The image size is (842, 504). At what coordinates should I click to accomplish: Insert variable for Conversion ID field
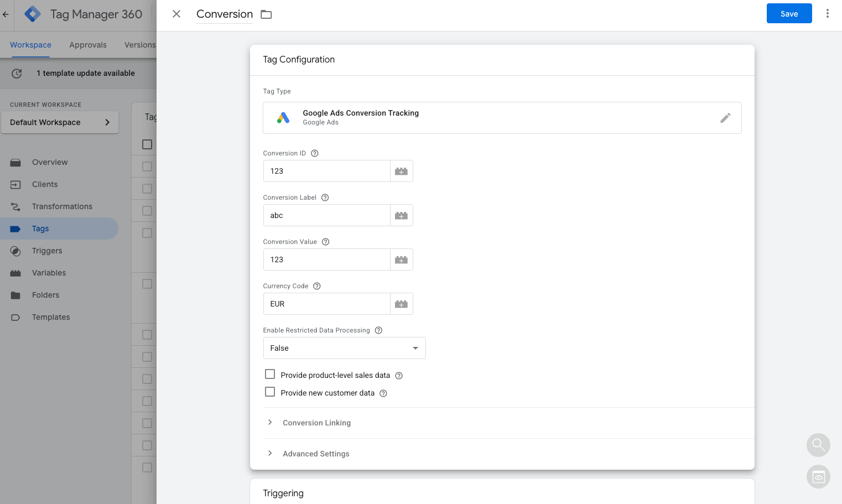(401, 172)
